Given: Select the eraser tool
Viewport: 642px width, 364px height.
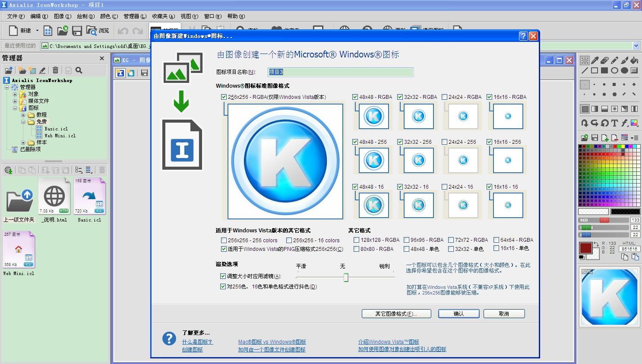Looking at the screenshot, I should [x=604, y=60].
